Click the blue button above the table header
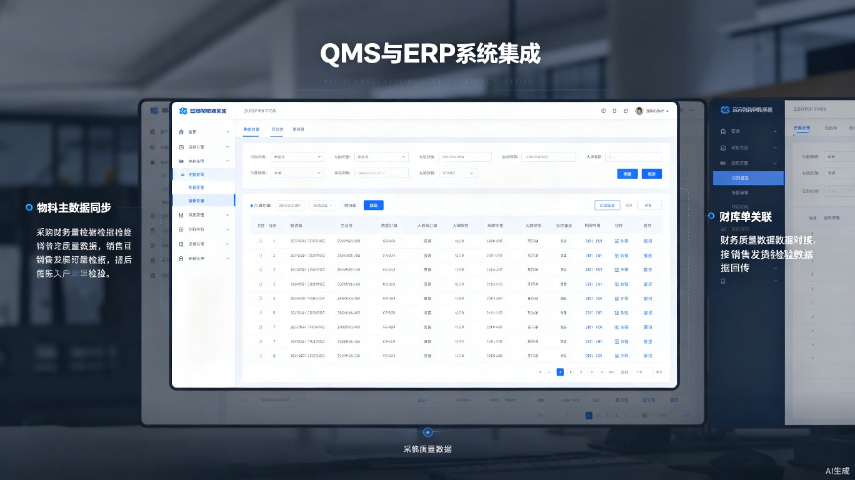The height and width of the screenshot is (480, 855). point(374,205)
